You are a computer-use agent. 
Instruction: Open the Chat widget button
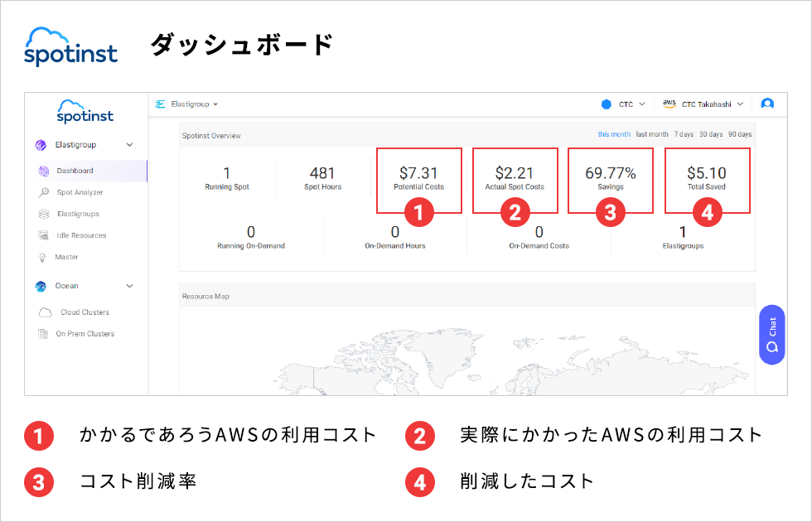point(772,335)
